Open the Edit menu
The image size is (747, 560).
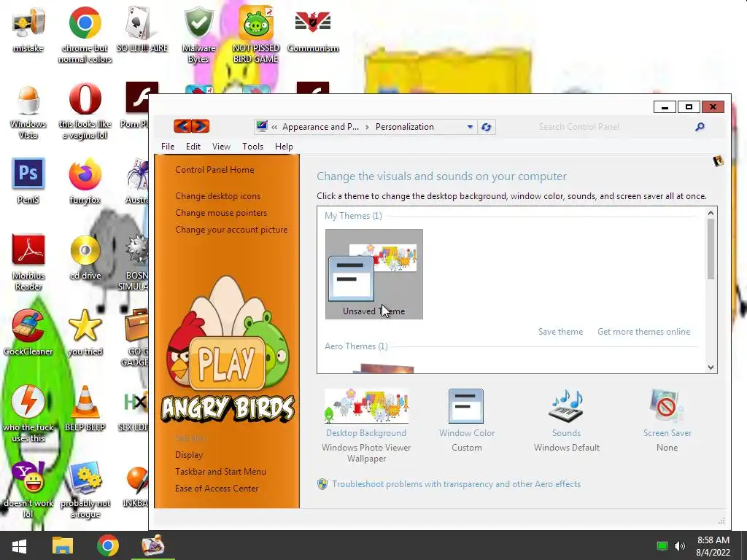pos(193,146)
